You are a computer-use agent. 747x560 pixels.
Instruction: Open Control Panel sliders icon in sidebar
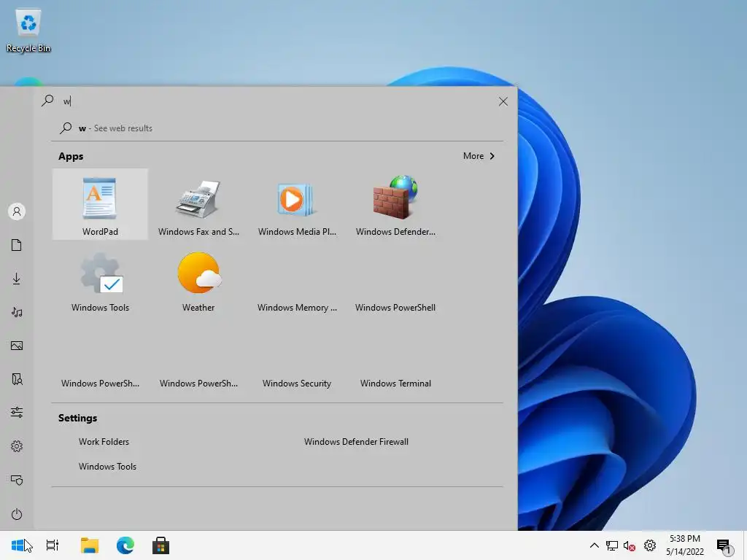coord(17,413)
